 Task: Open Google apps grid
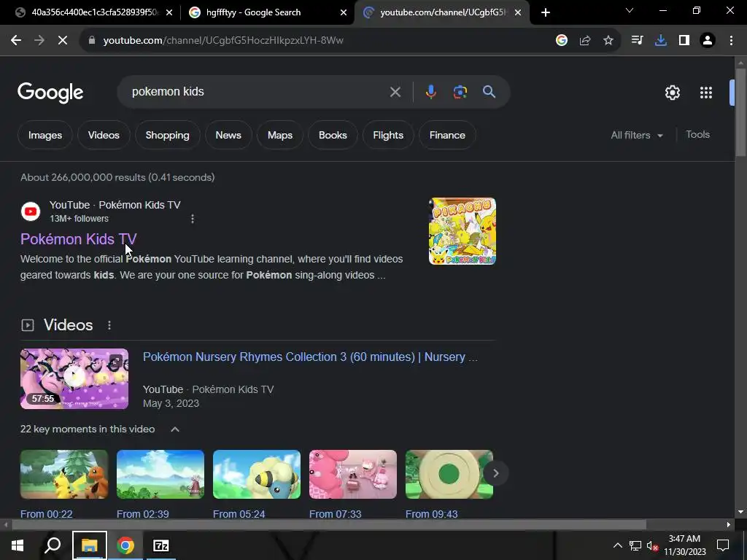pos(706,93)
